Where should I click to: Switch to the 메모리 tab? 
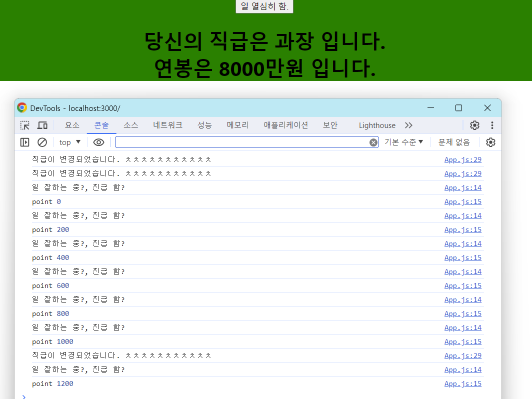(x=238, y=125)
